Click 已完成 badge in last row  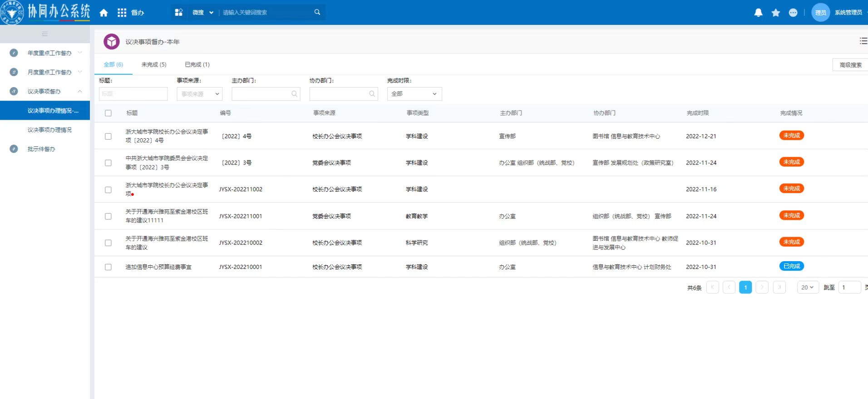coord(791,266)
